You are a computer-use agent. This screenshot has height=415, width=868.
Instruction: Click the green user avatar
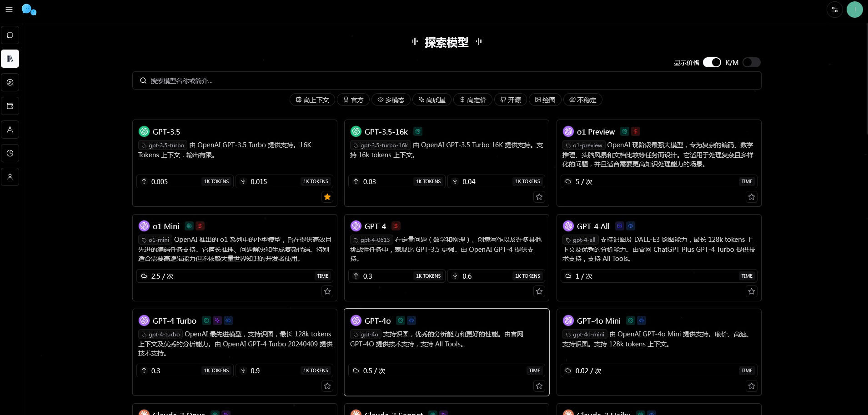pyautogui.click(x=854, y=10)
